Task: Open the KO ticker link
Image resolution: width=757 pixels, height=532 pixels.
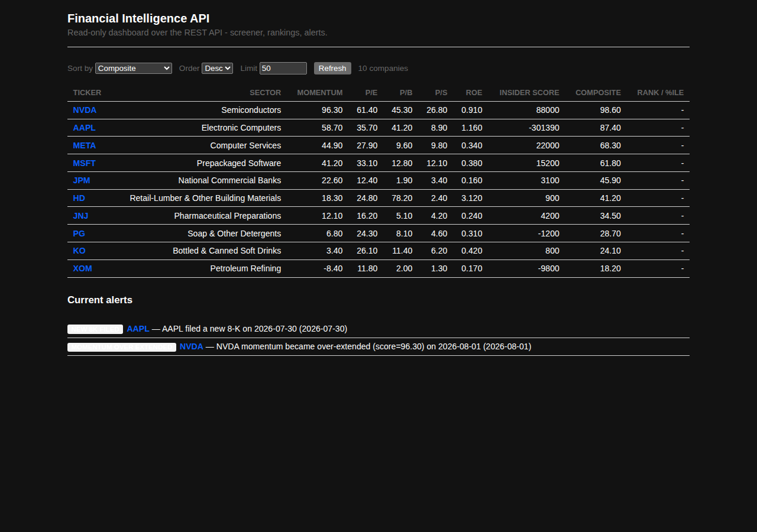Action: 79,251
